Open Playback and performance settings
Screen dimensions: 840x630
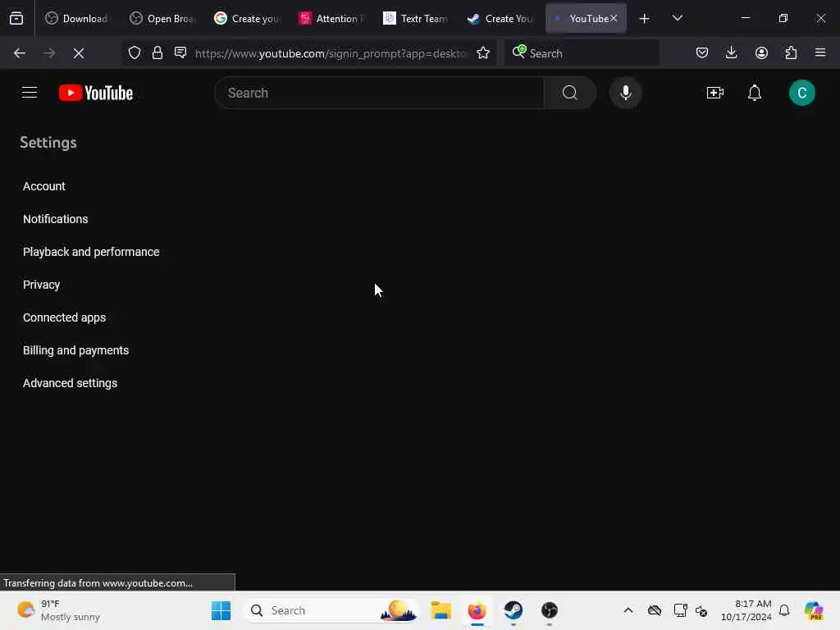pyautogui.click(x=91, y=252)
